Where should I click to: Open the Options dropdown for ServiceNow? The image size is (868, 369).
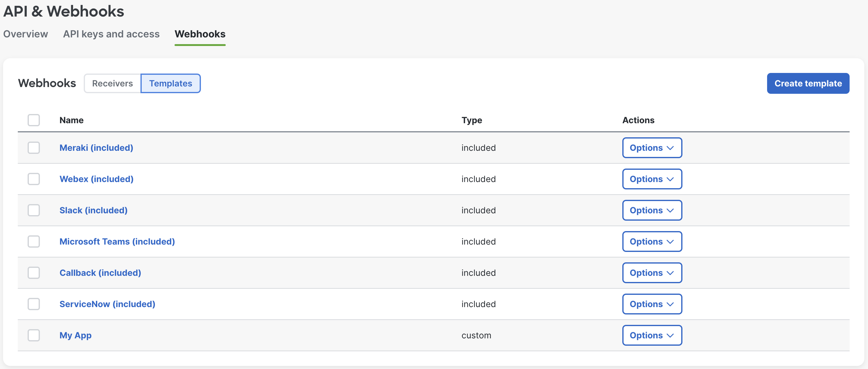point(652,304)
